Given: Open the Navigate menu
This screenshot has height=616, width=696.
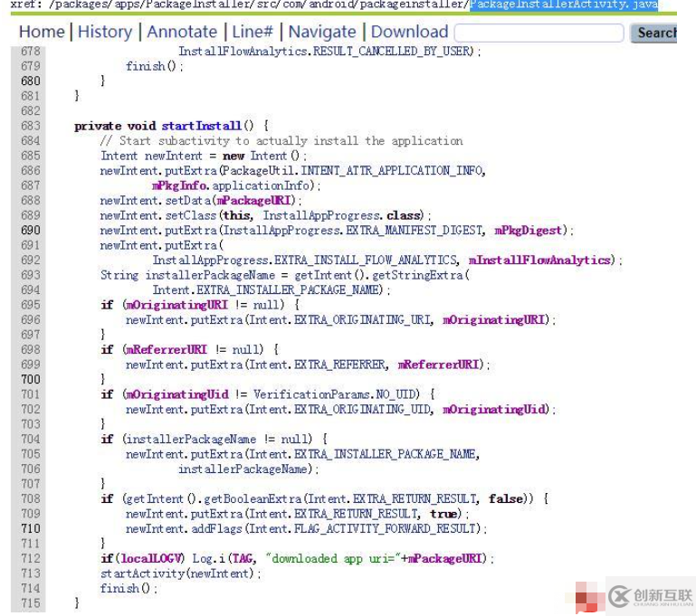Looking at the screenshot, I should (x=322, y=32).
